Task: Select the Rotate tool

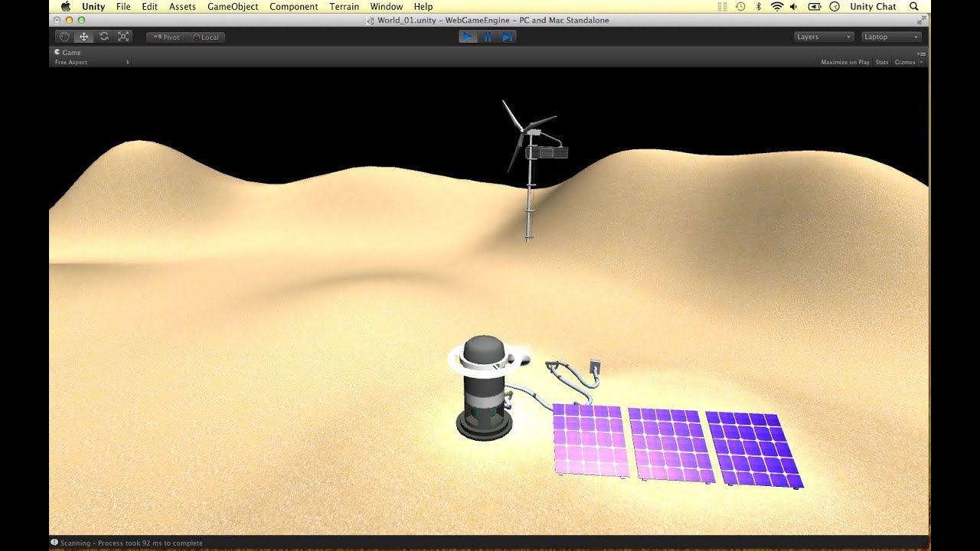Action: click(104, 37)
